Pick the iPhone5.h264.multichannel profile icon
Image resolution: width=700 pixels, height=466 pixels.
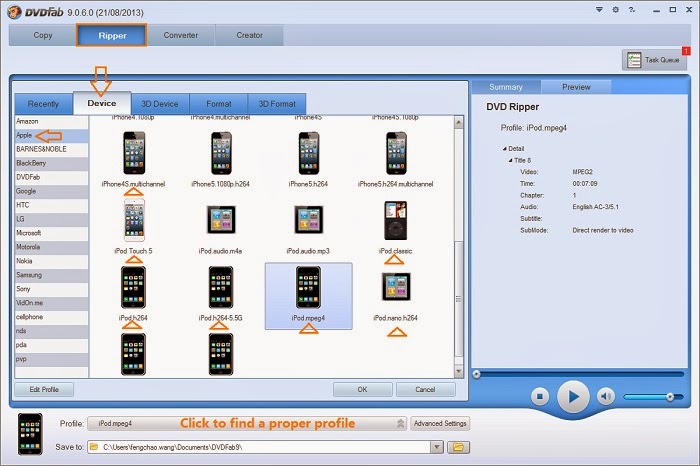tap(396, 153)
